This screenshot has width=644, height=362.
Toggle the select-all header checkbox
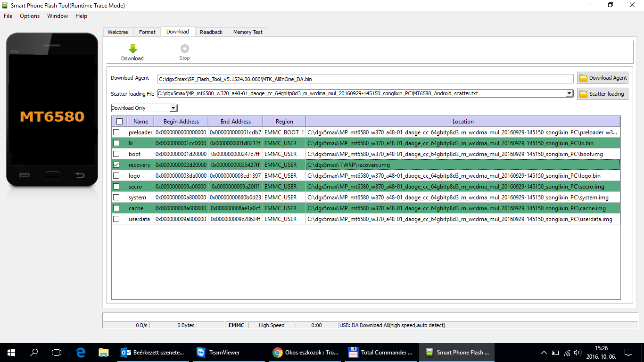[119, 122]
